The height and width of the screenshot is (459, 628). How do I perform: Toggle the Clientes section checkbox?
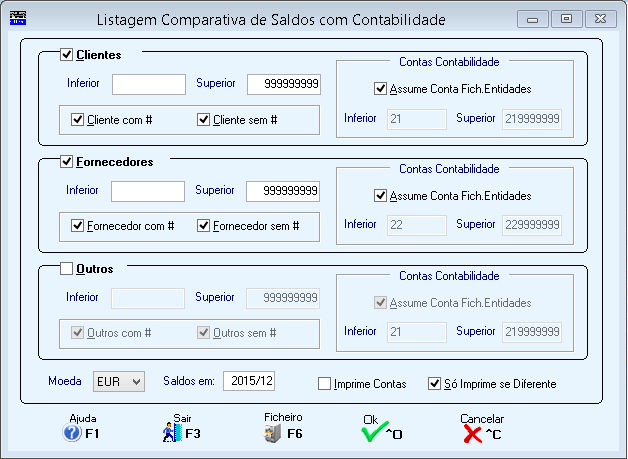tap(66, 54)
